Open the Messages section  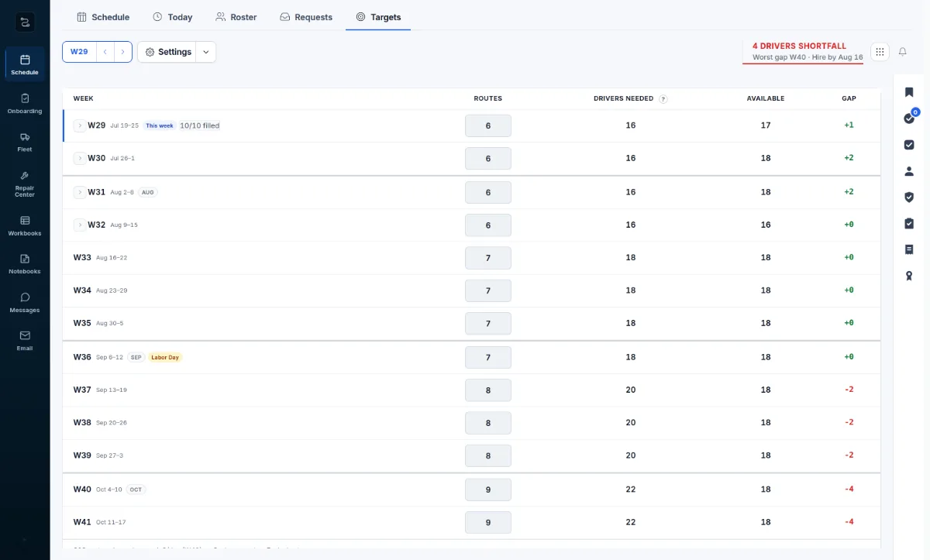coord(25,303)
